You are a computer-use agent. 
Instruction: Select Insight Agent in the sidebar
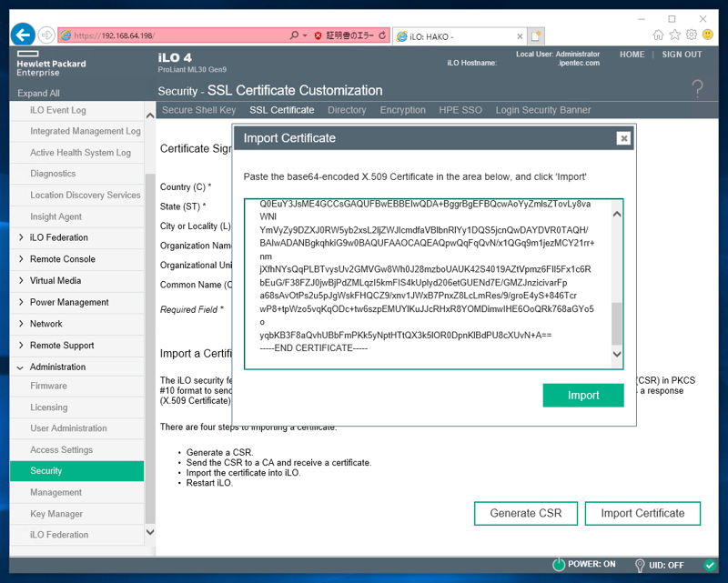77,216
